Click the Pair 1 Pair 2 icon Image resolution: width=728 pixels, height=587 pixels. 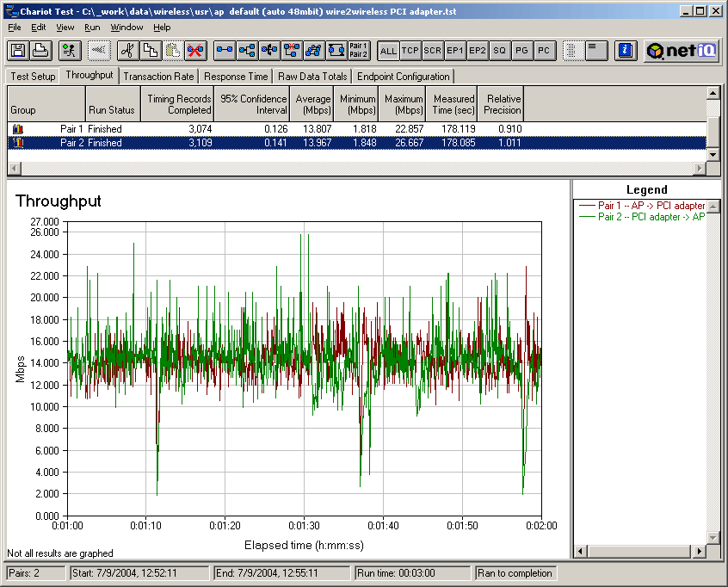tap(359, 51)
